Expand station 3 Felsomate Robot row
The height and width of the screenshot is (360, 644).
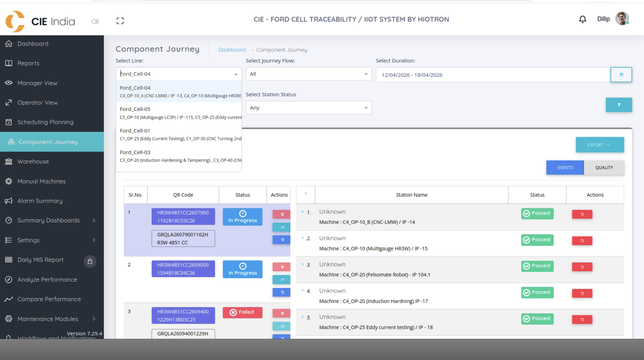302,264
